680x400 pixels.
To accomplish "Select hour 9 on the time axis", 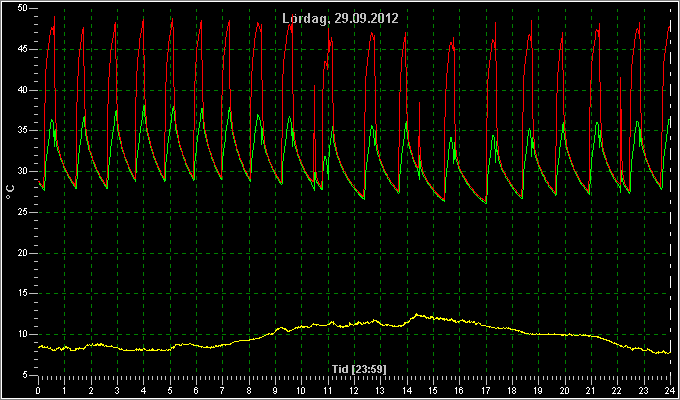I will 275,390.
